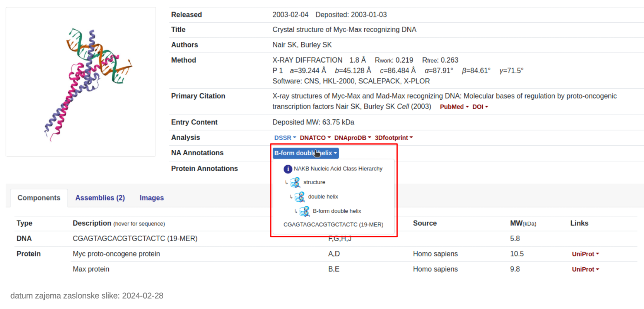The width and height of the screenshot is (644, 309).
Task: Click the hierarchy icon next to 'double helix'
Action: coord(300,197)
